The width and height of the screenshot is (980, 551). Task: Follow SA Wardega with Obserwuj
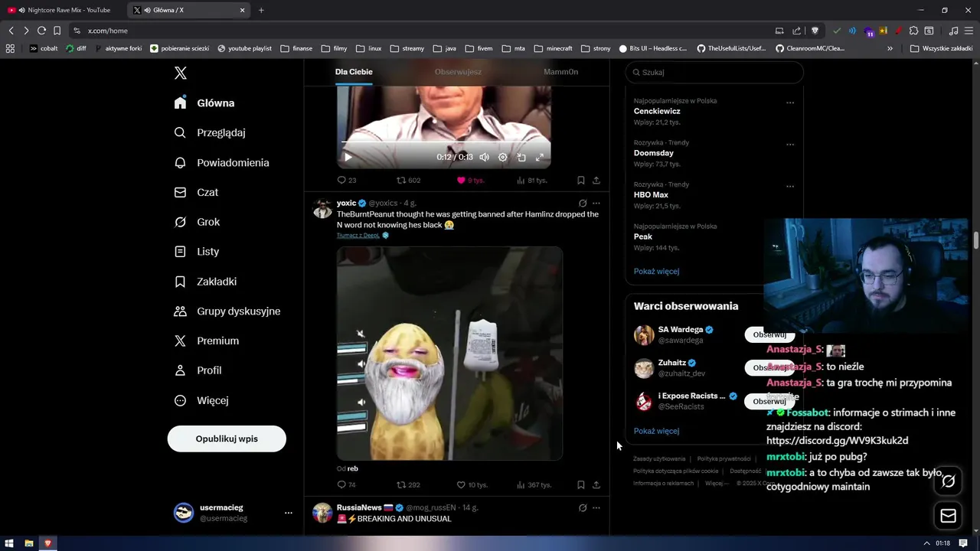769,334
